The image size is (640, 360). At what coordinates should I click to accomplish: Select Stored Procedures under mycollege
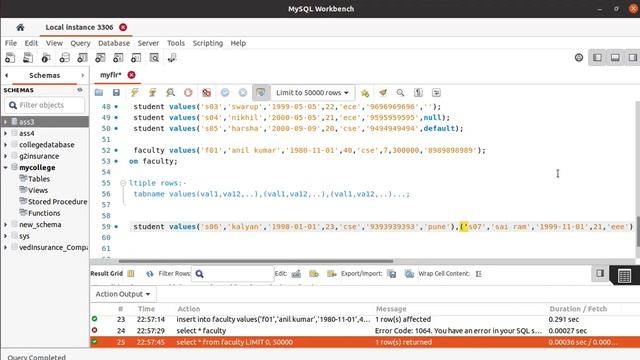point(58,202)
